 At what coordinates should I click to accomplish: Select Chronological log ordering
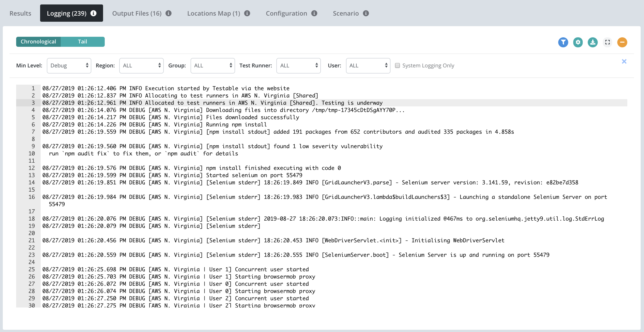point(38,42)
